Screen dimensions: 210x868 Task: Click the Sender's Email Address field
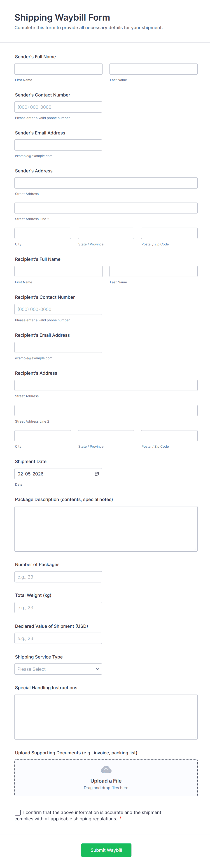click(x=58, y=145)
